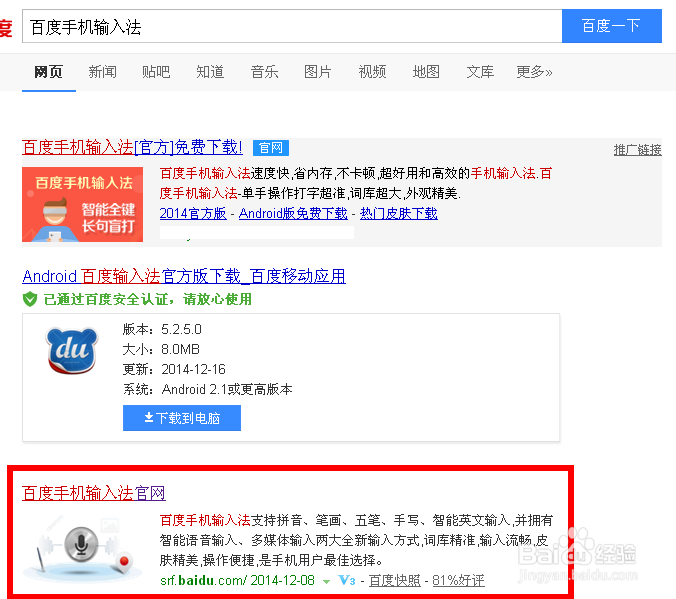Open the 推广链接 link

[x=638, y=150]
